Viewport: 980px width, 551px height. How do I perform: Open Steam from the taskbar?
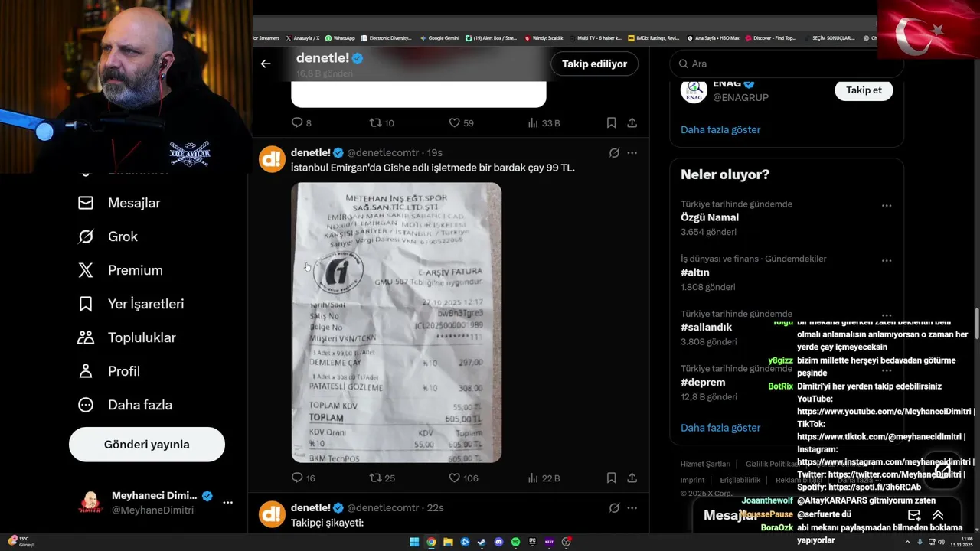pyautogui.click(x=482, y=542)
